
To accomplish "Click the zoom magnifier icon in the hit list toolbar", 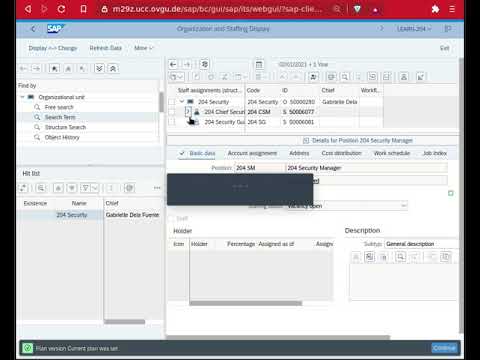I will (x=41, y=188).
